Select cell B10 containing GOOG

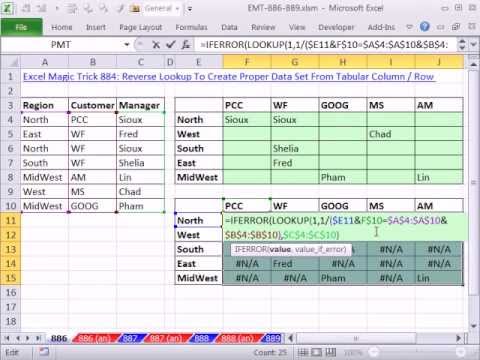[x=92, y=206]
